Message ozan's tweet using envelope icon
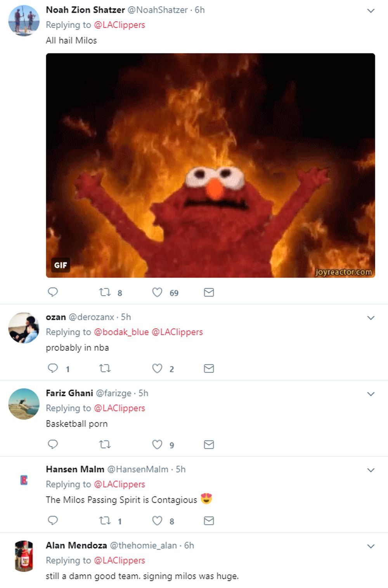The height and width of the screenshot is (588, 388). 209,368
